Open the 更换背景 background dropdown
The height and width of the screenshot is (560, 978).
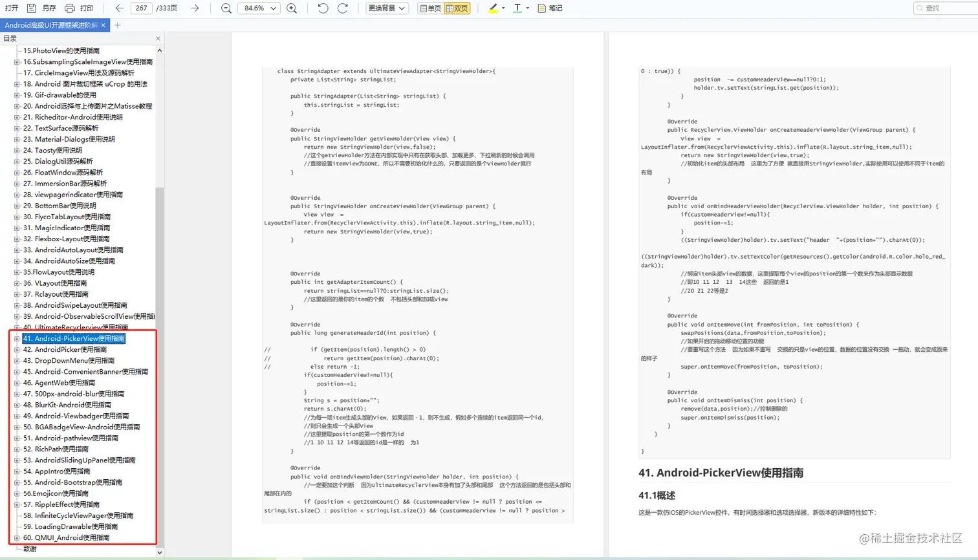pyautogui.click(x=387, y=8)
